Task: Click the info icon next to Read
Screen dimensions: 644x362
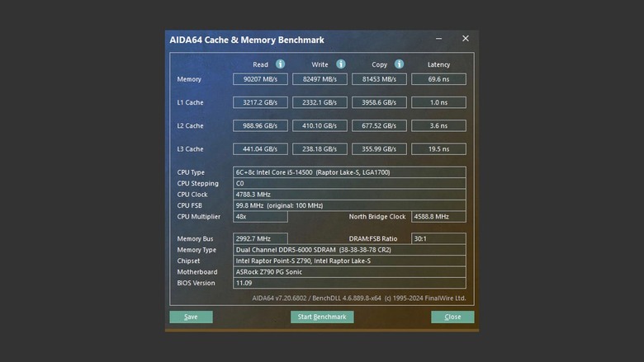Action: click(280, 64)
